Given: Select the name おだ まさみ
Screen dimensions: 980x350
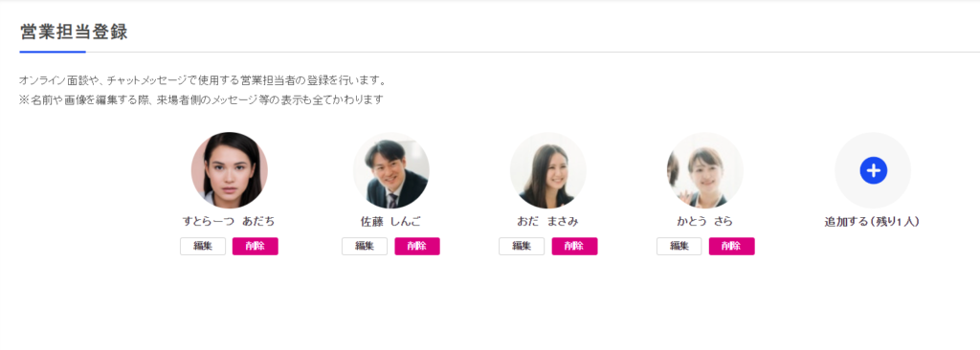Looking at the screenshot, I should tap(547, 221).
